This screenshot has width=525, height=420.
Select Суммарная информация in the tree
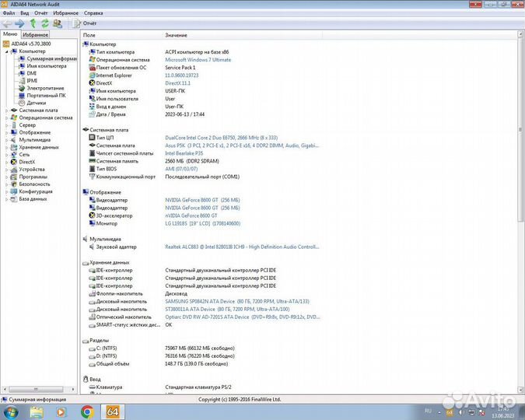click(51, 58)
